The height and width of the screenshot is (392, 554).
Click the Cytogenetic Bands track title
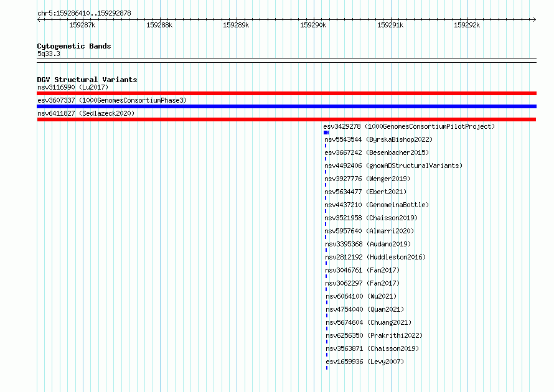pyautogui.click(x=74, y=46)
